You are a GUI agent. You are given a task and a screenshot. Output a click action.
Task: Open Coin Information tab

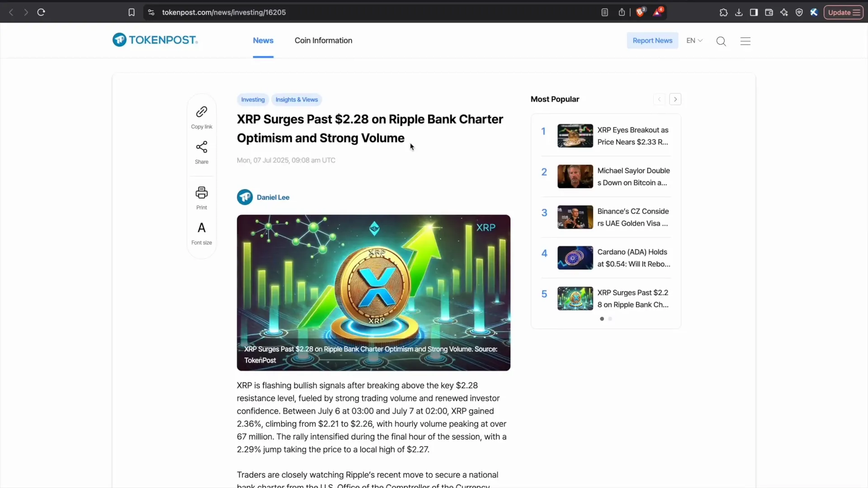(x=323, y=40)
